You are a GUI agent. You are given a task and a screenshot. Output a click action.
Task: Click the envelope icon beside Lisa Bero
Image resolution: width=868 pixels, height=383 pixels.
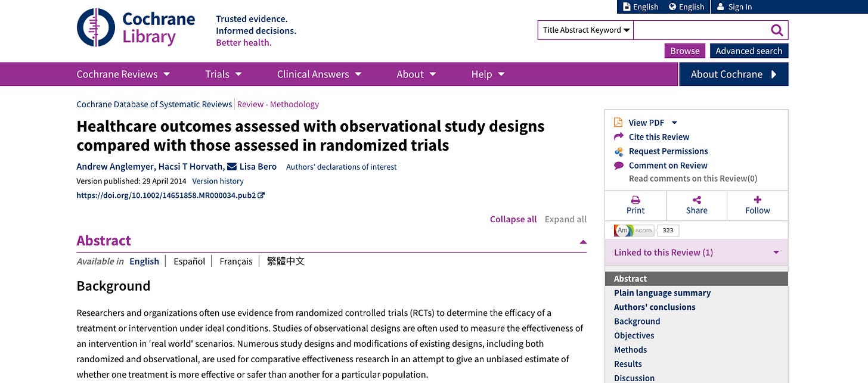pos(232,167)
